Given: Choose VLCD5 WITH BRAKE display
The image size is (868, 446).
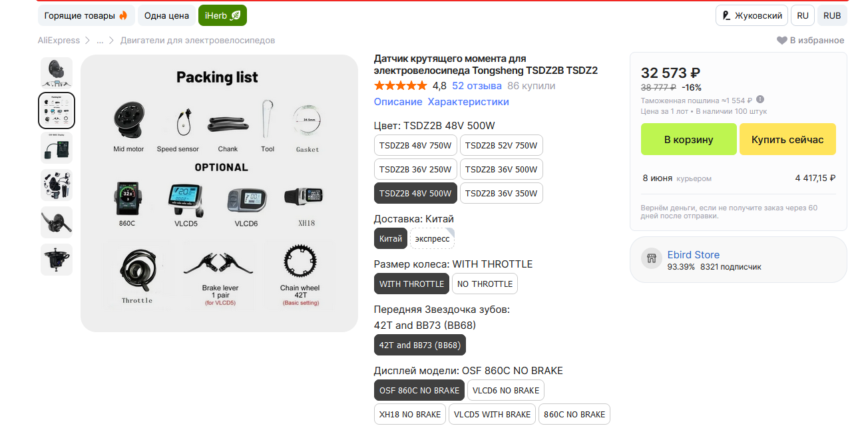Looking at the screenshot, I should click(492, 414).
